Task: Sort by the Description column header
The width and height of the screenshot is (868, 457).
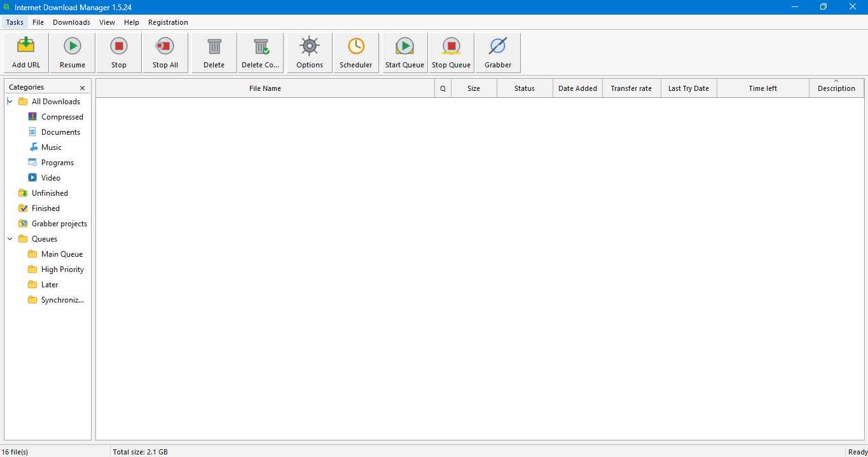Action: 836,88
